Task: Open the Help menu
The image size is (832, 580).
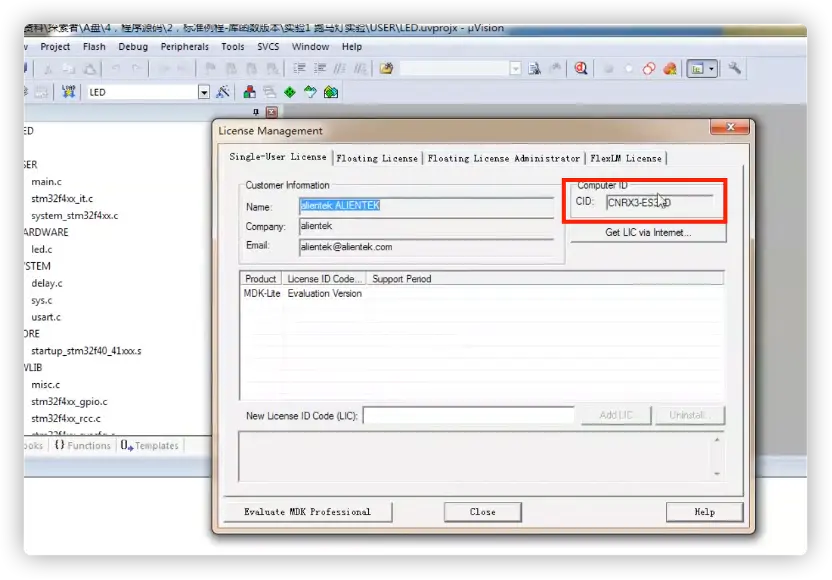Action: click(x=352, y=47)
